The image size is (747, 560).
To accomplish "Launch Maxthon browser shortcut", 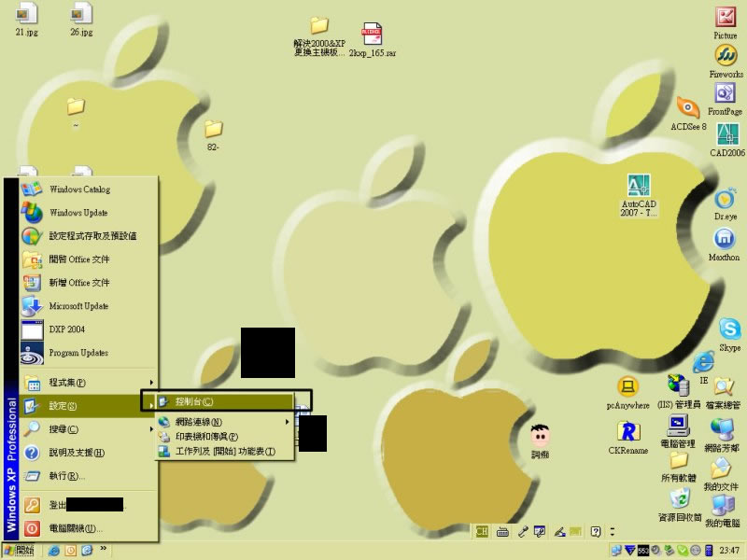I will click(725, 245).
